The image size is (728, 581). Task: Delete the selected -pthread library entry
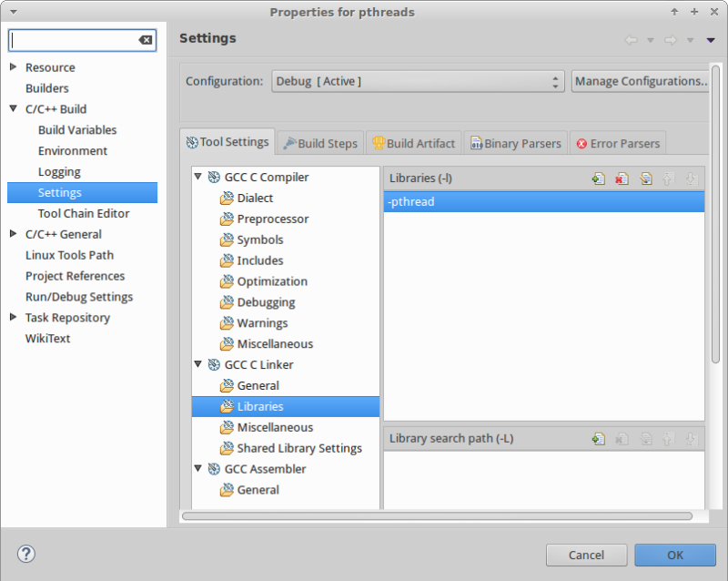coord(622,178)
